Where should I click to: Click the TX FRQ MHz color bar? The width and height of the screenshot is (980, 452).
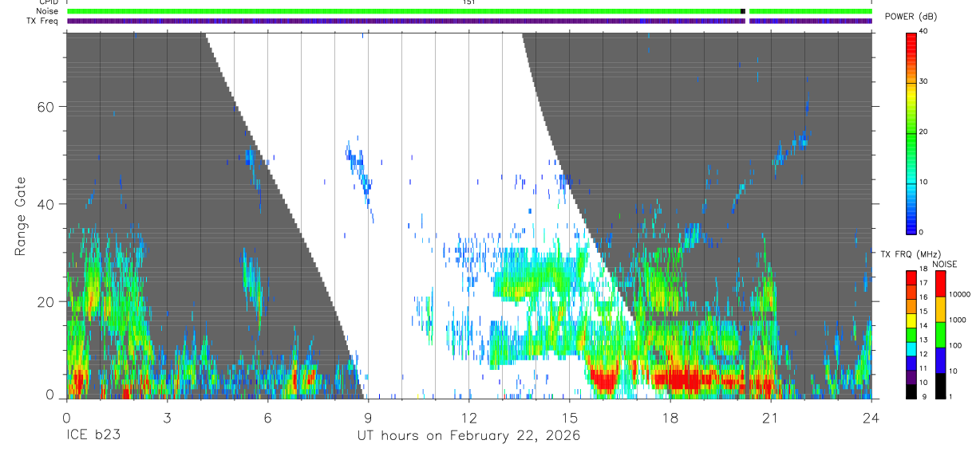pyautogui.click(x=911, y=335)
